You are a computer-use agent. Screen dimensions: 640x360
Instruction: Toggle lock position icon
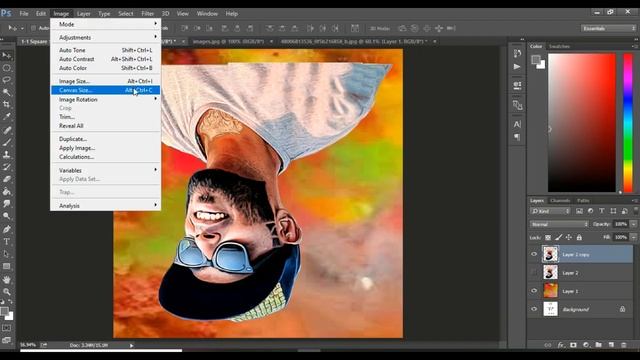pos(569,237)
